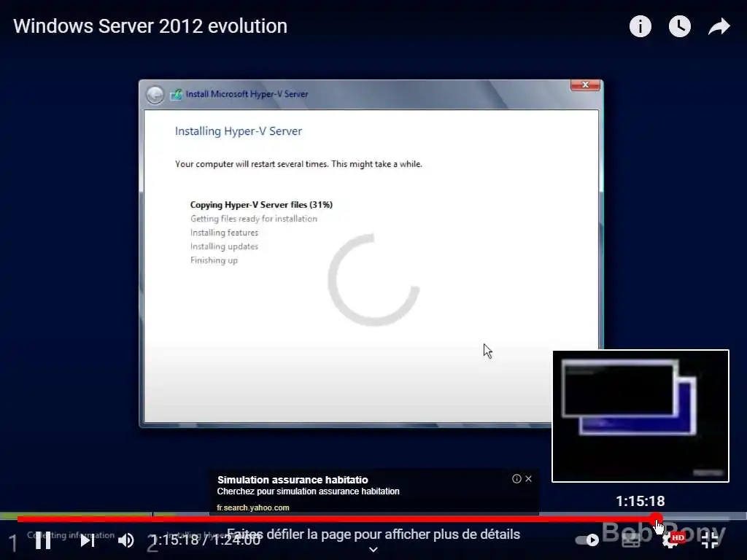Seek to the unplayed end of timeline
The height and width of the screenshot is (560, 747).
[x=697, y=518]
